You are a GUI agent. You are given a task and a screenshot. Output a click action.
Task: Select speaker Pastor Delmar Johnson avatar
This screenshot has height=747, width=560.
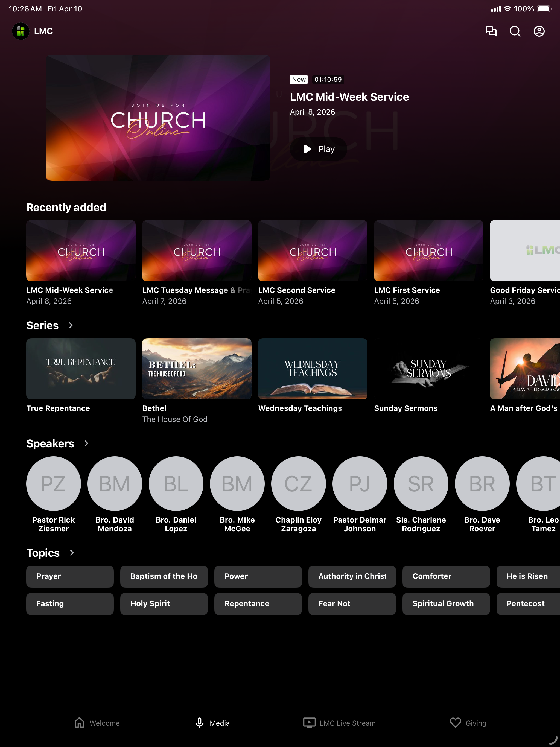(360, 484)
